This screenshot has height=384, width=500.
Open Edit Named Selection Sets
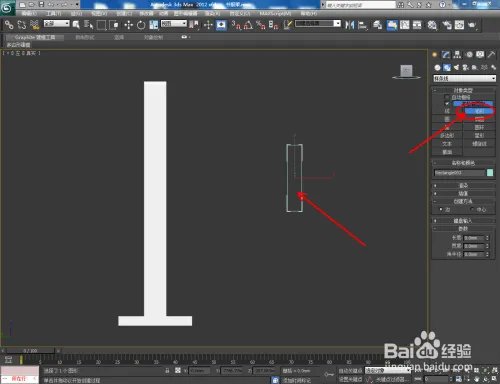pyautogui.click(x=288, y=25)
